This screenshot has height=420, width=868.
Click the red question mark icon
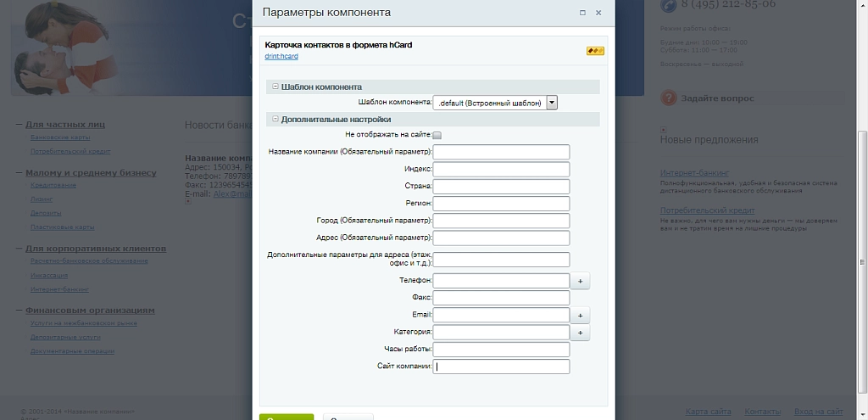coord(669,98)
